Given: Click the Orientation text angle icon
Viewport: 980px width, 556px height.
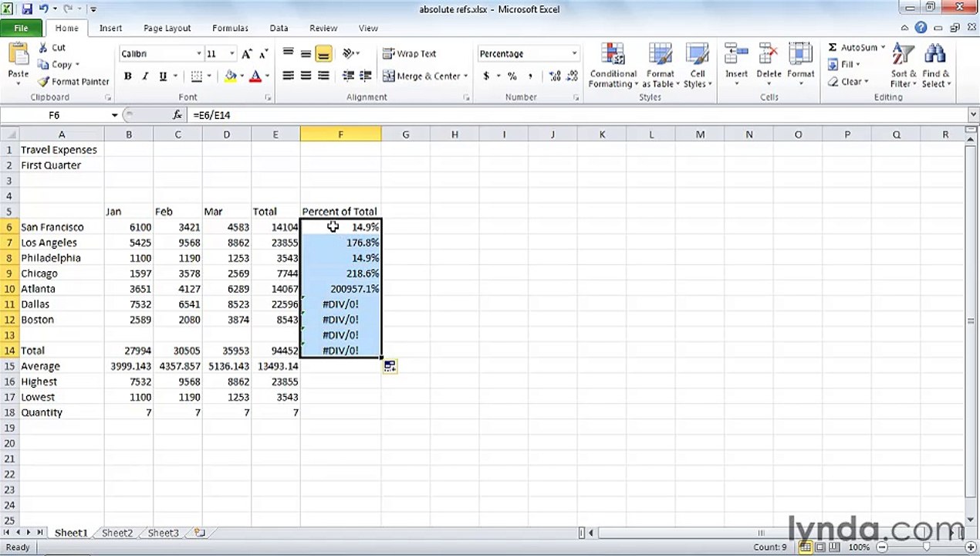Looking at the screenshot, I should coord(348,54).
